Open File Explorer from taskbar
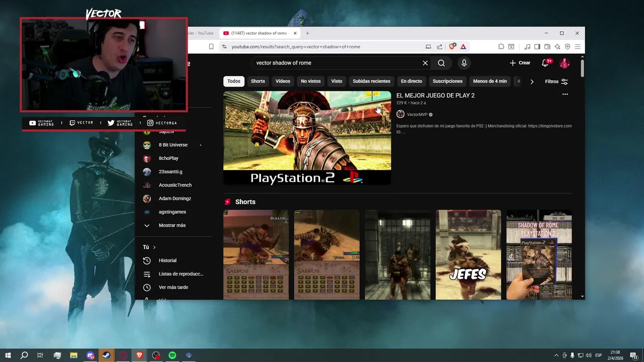The height and width of the screenshot is (362, 644). (x=73, y=355)
